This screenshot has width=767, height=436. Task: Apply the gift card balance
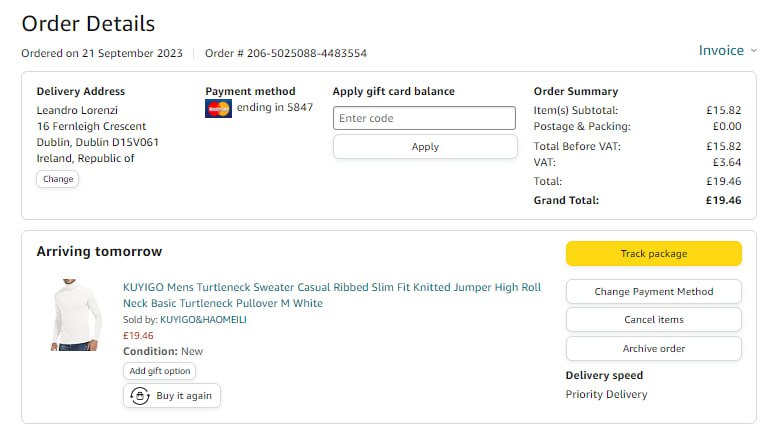[424, 147]
